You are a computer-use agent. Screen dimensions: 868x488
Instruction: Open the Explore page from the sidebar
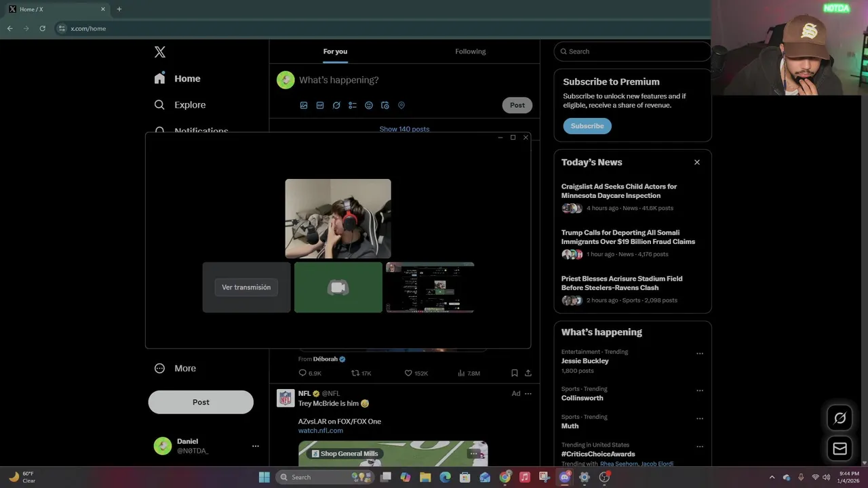coord(180,105)
